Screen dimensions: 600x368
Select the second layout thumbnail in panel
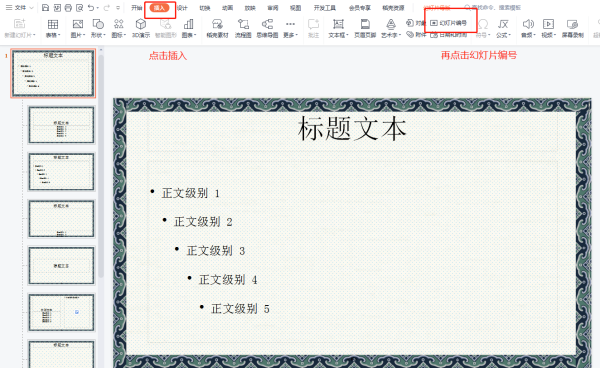point(61,125)
